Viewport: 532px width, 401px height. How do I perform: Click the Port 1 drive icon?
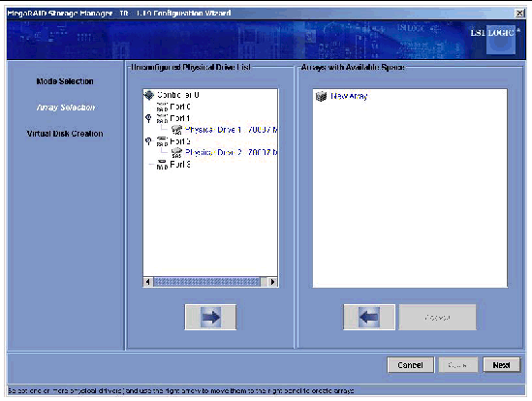tap(162, 118)
